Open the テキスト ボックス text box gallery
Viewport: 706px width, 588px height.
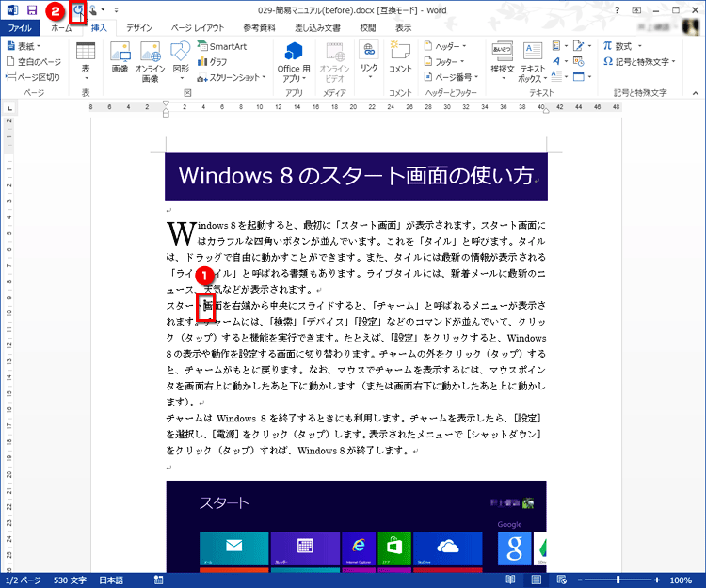tap(533, 62)
